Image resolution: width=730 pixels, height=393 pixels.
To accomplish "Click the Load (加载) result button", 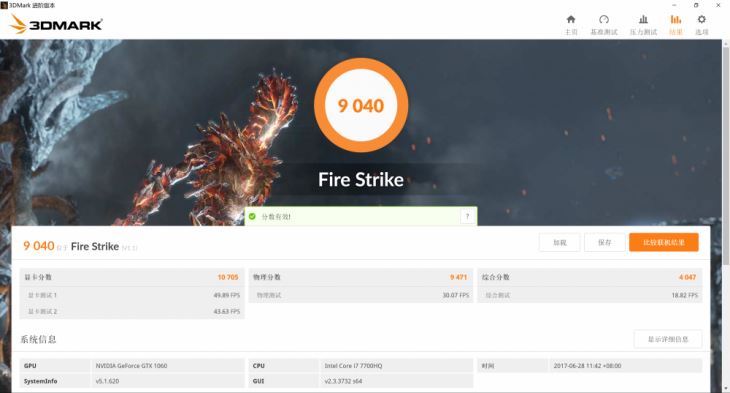I will point(560,243).
